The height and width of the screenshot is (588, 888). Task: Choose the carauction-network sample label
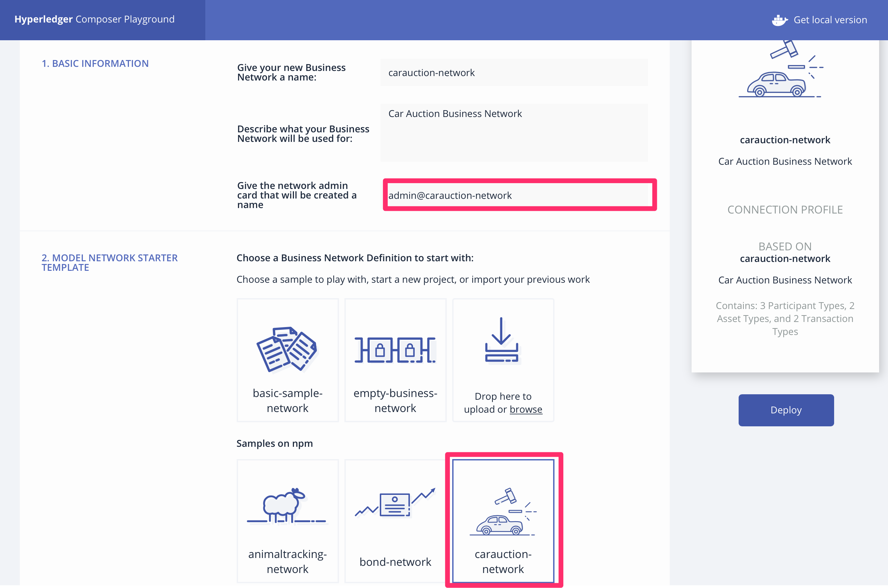503,561
